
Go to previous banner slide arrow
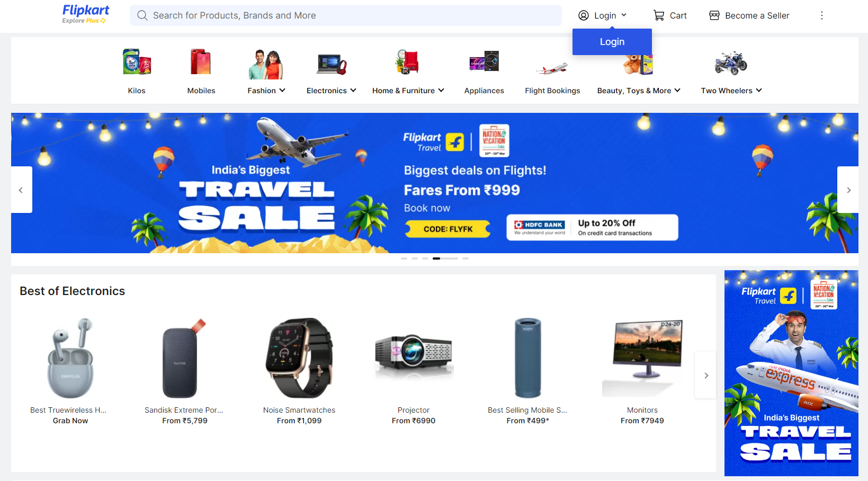click(21, 190)
